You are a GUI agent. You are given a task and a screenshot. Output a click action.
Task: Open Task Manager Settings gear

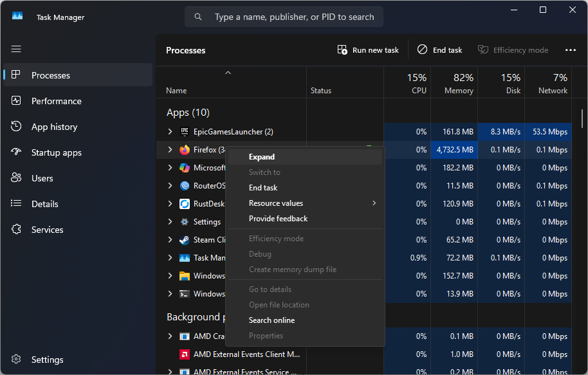coord(17,360)
